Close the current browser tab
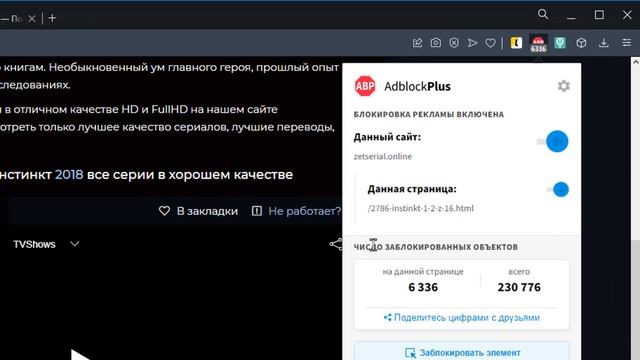Viewport: 640px width, 360px height. click(x=32, y=18)
